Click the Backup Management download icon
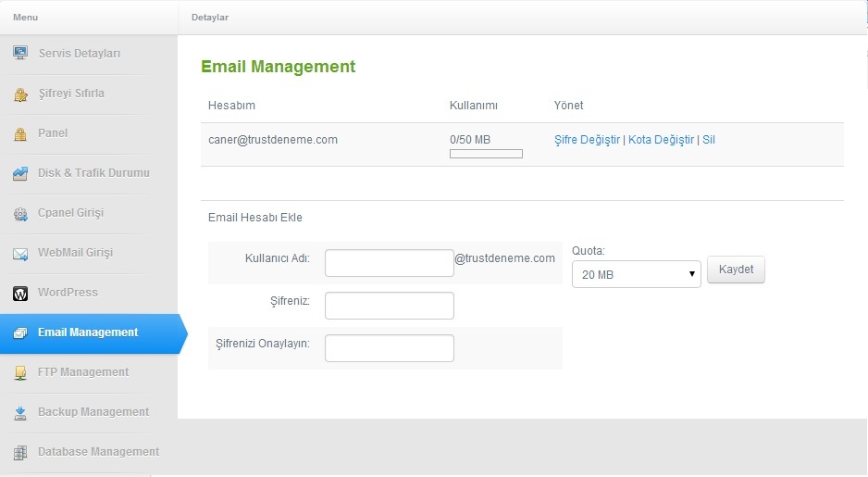 [20, 413]
